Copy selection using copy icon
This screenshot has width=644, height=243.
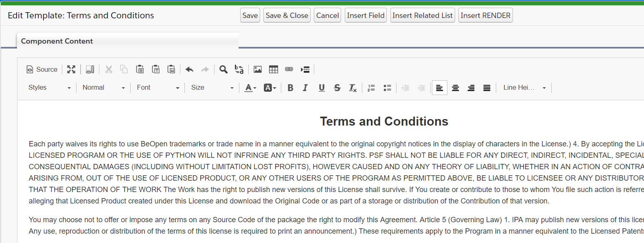pos(124,70)
